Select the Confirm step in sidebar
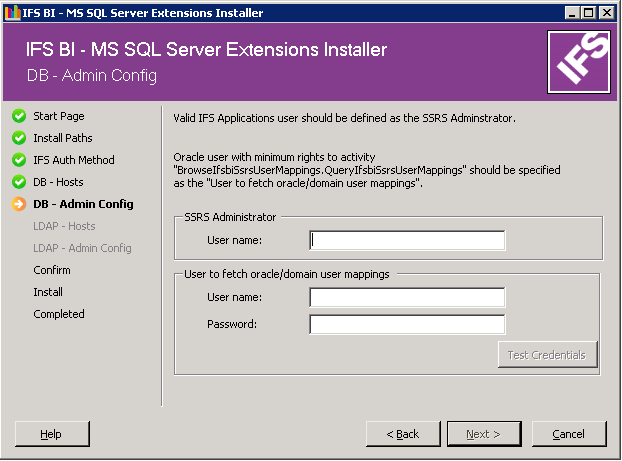 [51, 270]
